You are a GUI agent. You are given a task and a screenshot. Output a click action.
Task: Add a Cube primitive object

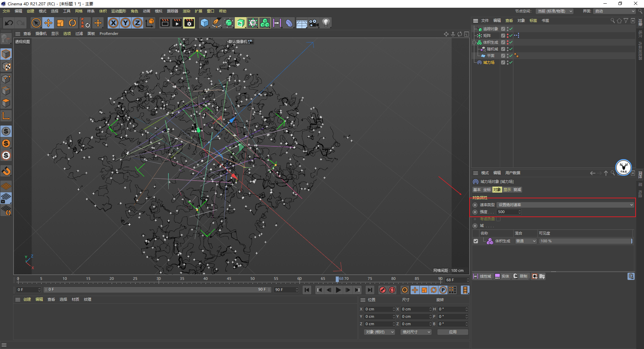tap(204, 23)
